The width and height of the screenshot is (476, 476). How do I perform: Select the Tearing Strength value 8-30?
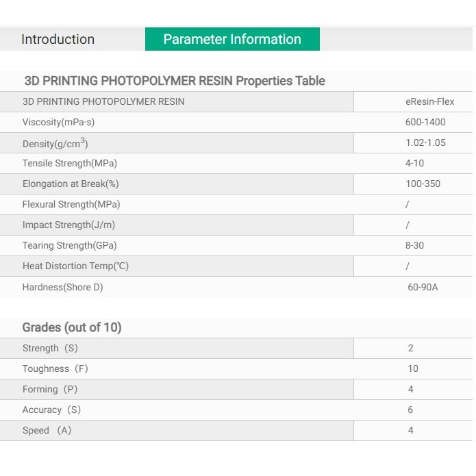tap(414, 245)
